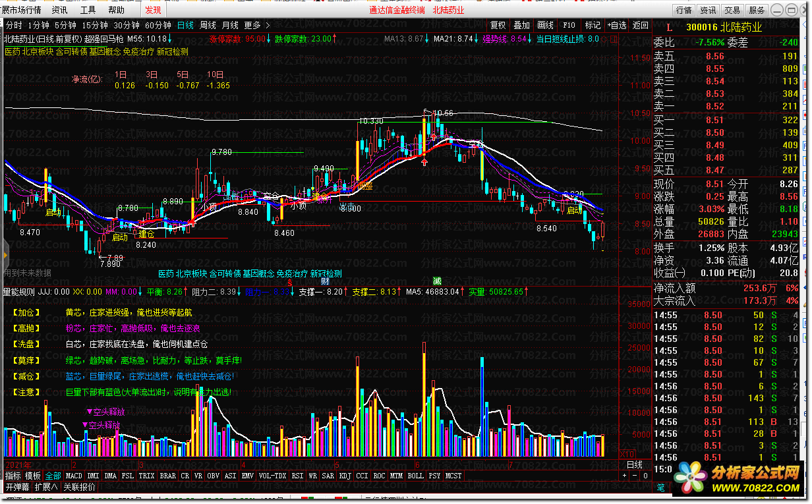This screenshot has width=812, height=504.
Task: Switch chart to 5分钟 period
Action: tap(65, 25)
